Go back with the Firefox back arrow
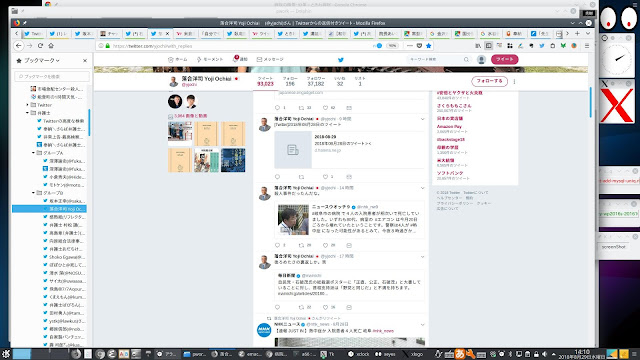This screenshot has height=360, width=640. click(19, 46)
